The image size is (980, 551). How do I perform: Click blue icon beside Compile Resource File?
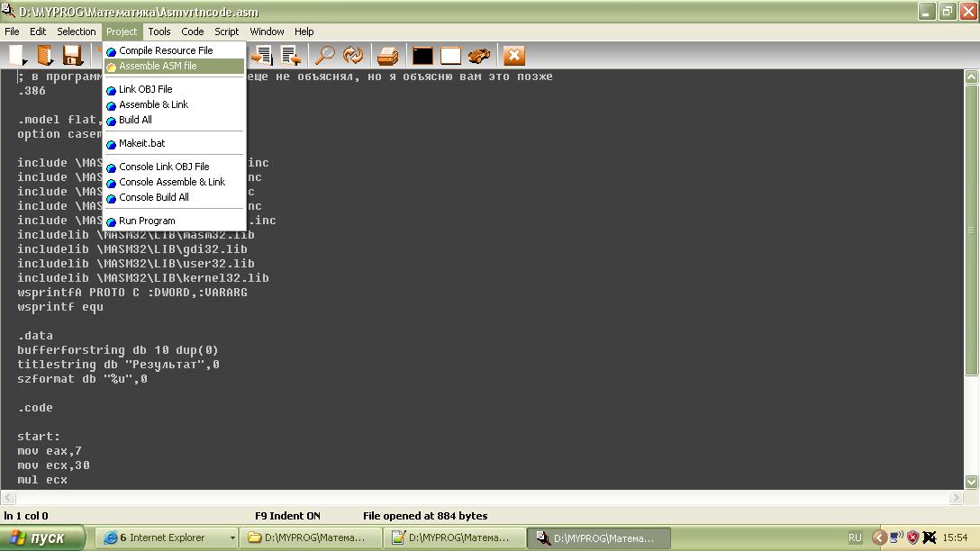pyautogui.click(x=112, y=51)
